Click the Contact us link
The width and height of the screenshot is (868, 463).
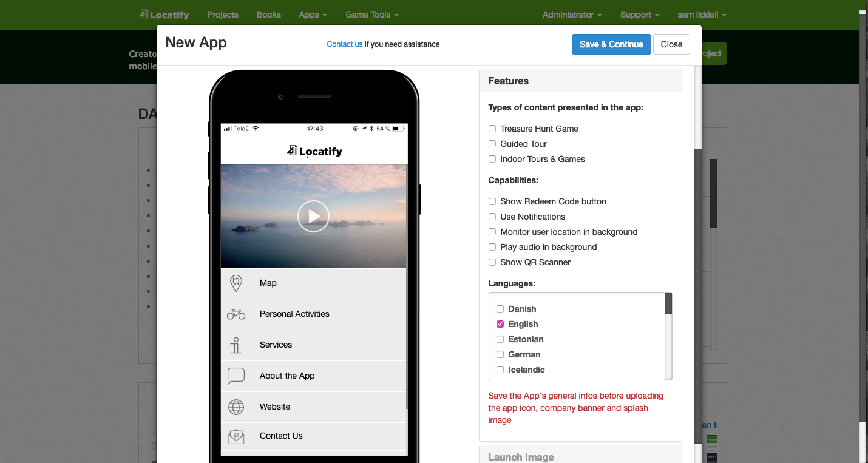pos(345,44)
